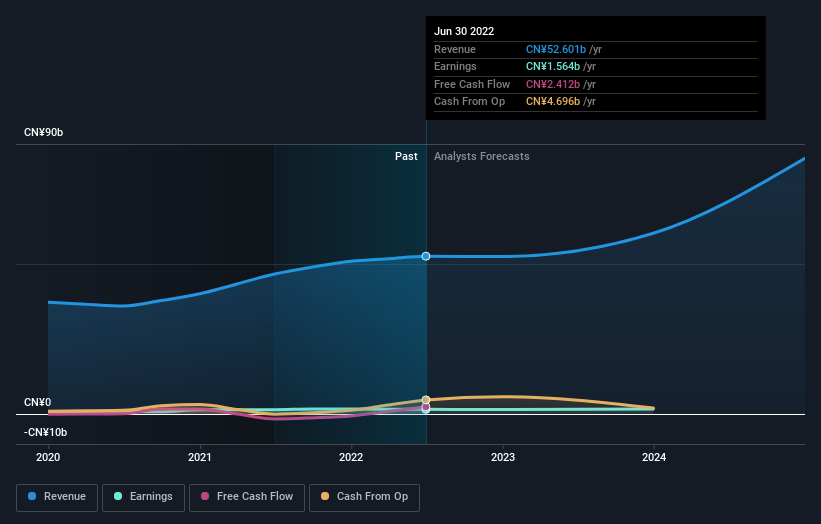Toggle the Cash From Op legend button
Screen dimensions: 821x524
click(364, 497)
